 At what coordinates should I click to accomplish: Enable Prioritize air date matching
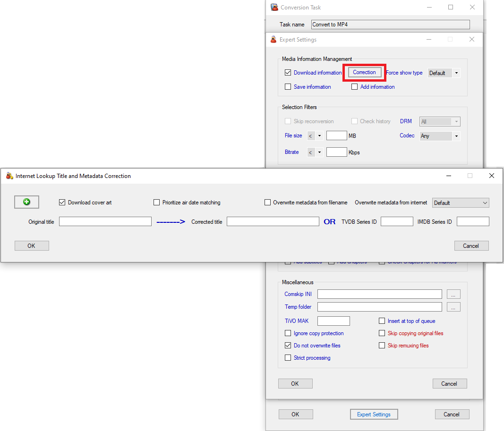[x=157, y=203]
